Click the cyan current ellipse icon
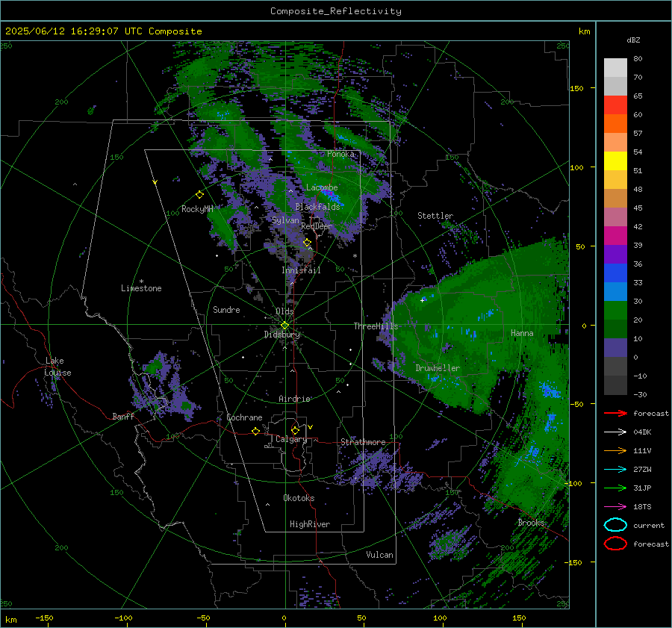This screenshot has width=672, height=628. click(x=615, y=525)
